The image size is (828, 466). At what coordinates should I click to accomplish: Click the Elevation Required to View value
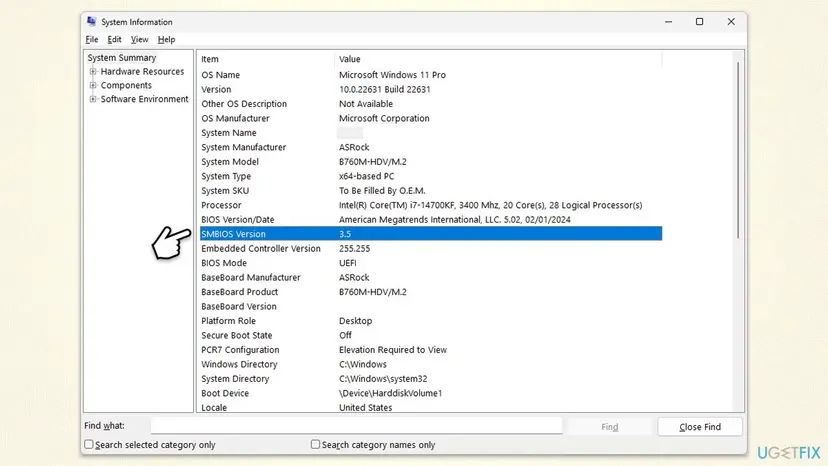point(393,350)
